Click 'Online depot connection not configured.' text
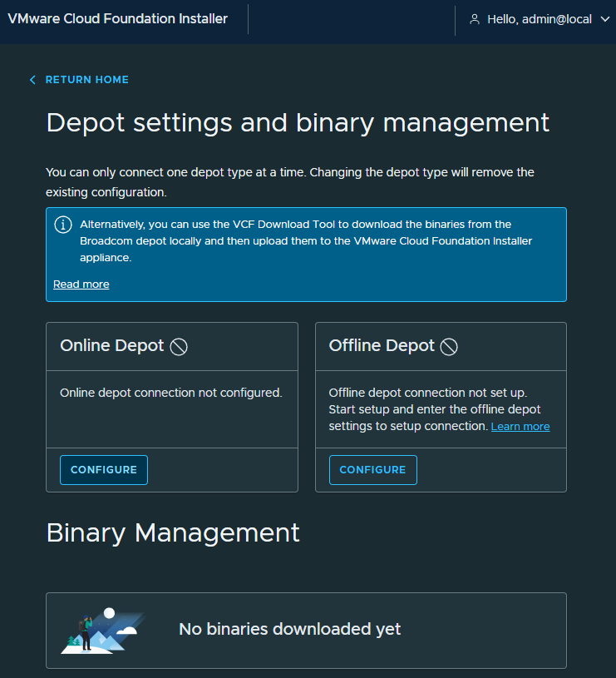Viewport: 616px width, 678px height. [x=171, y=393]
